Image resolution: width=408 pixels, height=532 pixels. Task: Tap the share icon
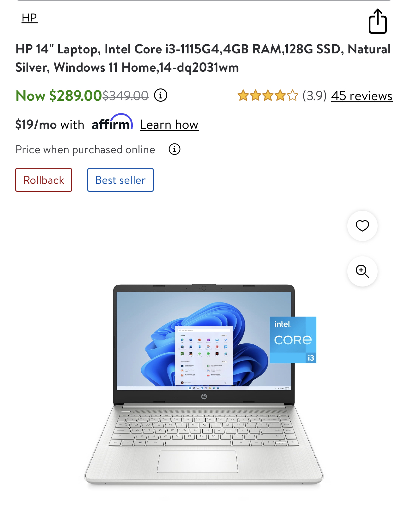point(378,21)
